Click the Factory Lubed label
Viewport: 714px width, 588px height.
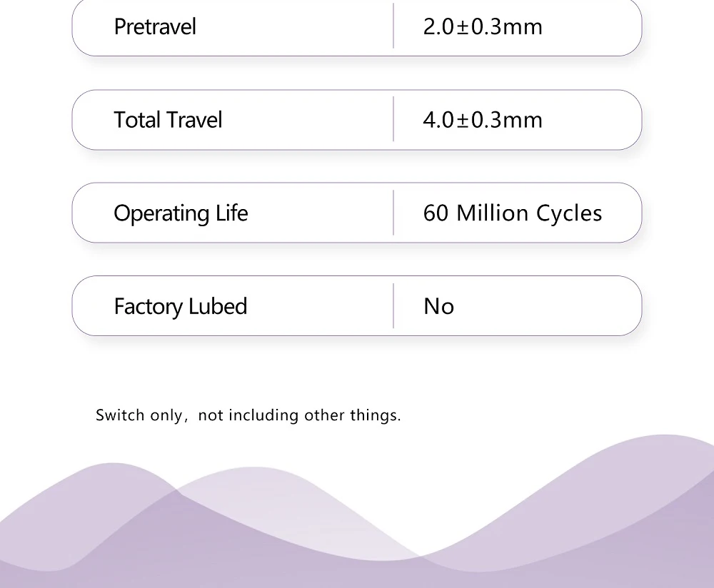coord(181,306)
